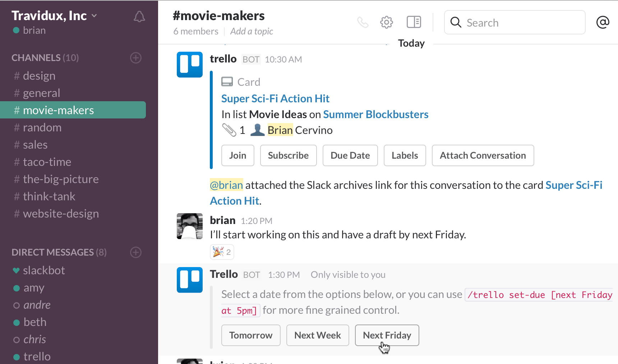Open the #sales channel
The image size is (618, 364).
pyautogui.click(x=73, y=145)
